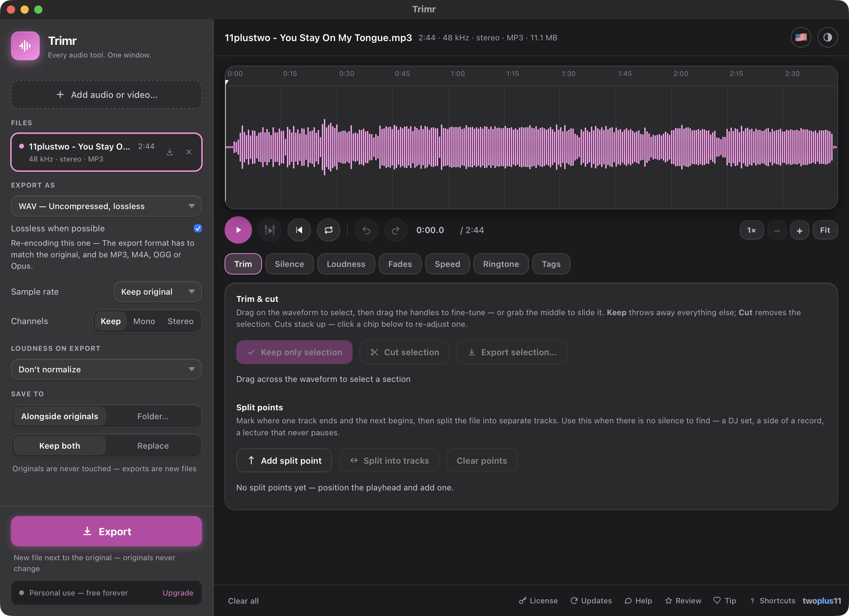Open the Sample rate Keep original dropdown
This screenshot has width=849, height=616.
point(157,292)
